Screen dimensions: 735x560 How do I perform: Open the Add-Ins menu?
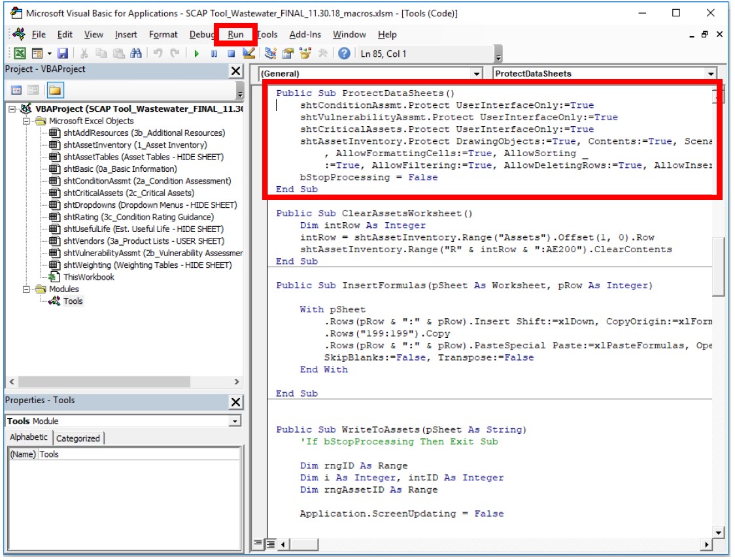pos(305,35)
